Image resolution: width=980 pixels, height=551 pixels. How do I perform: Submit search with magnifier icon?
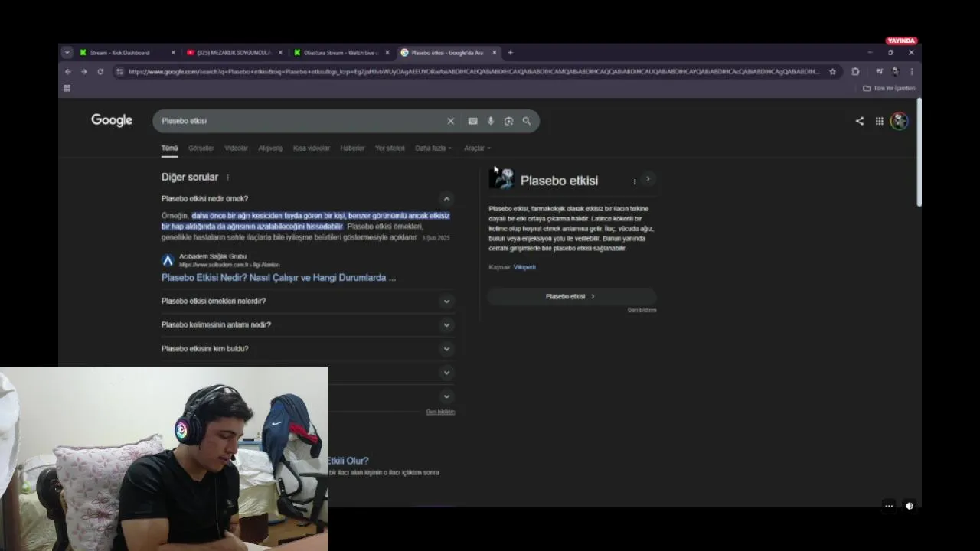527,121
